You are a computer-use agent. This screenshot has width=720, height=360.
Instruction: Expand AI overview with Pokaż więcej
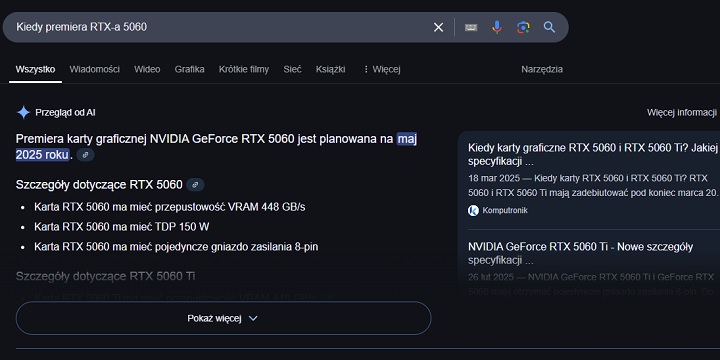pyautogui.click(x=223, y=318)
